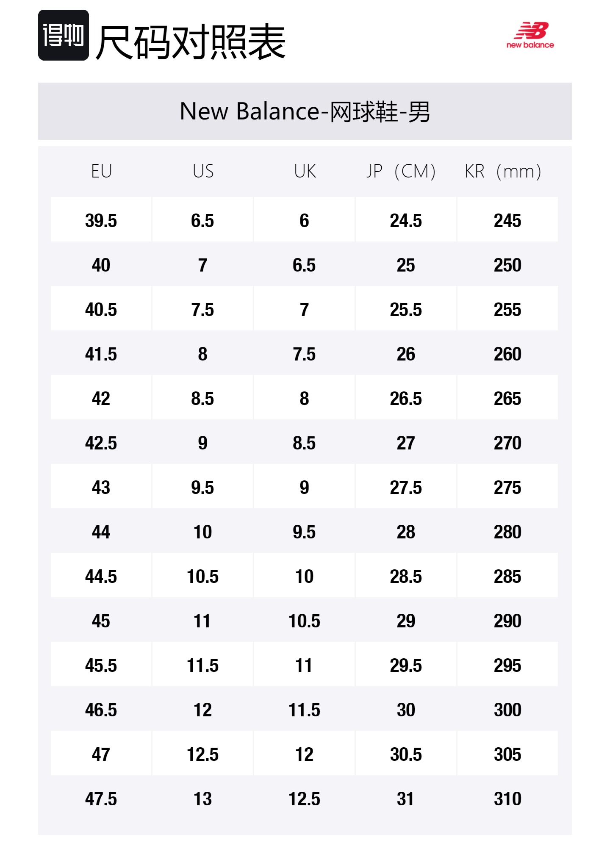Image resolution: width=610 pixels, height=868 pixels.
Task: Select the EU size 46.5 cell
Action: tap(101, 710)
